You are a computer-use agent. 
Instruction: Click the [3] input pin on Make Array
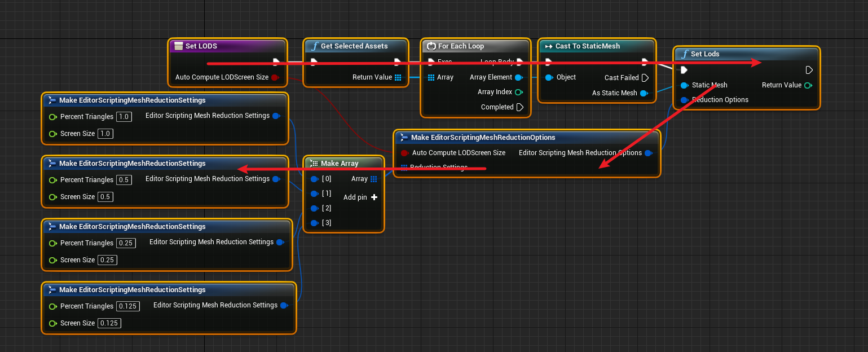point(315,223)
